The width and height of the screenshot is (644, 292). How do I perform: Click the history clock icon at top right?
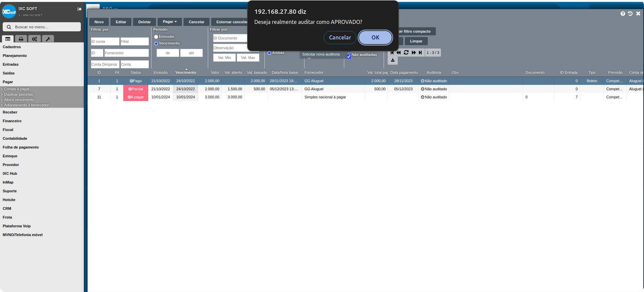pos(630,13)
